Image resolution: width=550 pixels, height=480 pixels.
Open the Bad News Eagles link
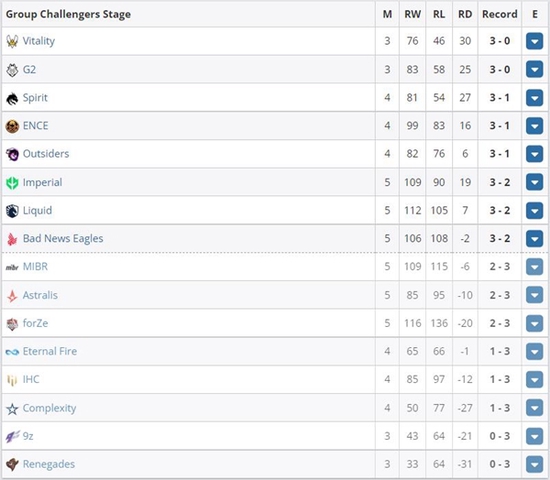[x=63, y=239]
